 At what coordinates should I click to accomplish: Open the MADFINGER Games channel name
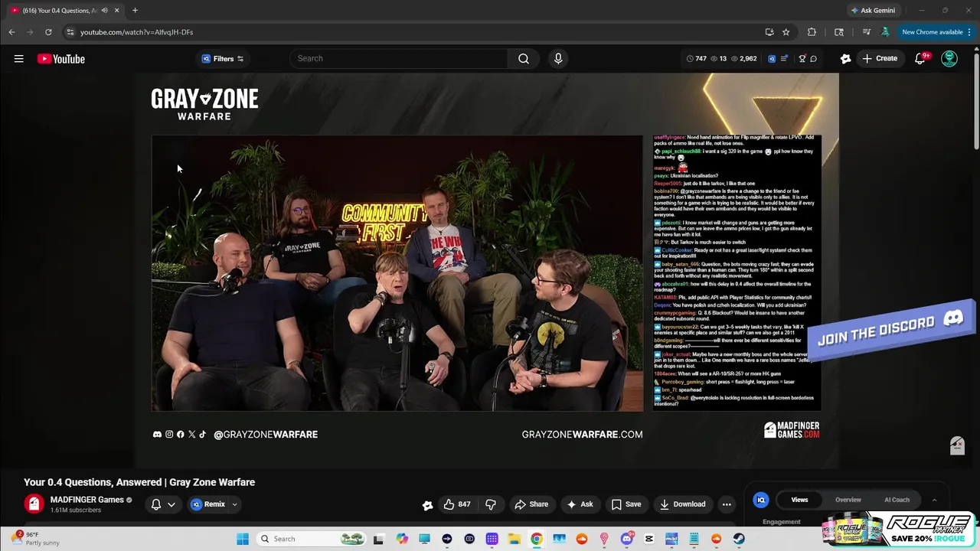(87, 500)
